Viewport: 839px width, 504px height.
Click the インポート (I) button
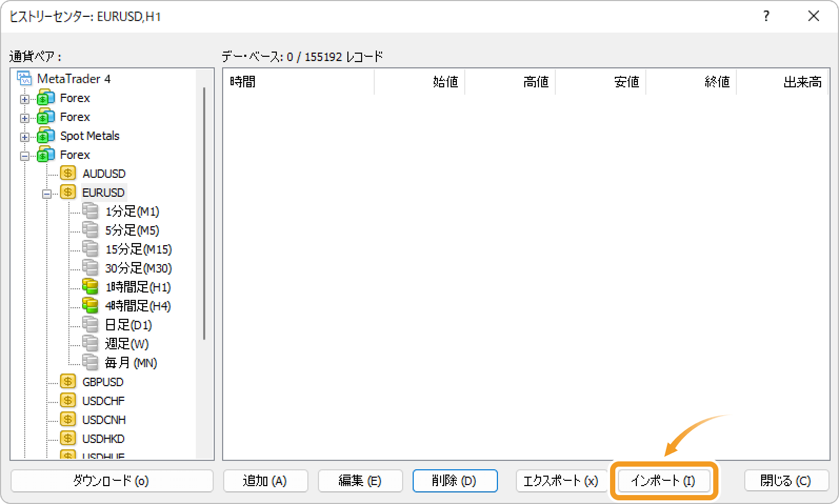(664, 481)
